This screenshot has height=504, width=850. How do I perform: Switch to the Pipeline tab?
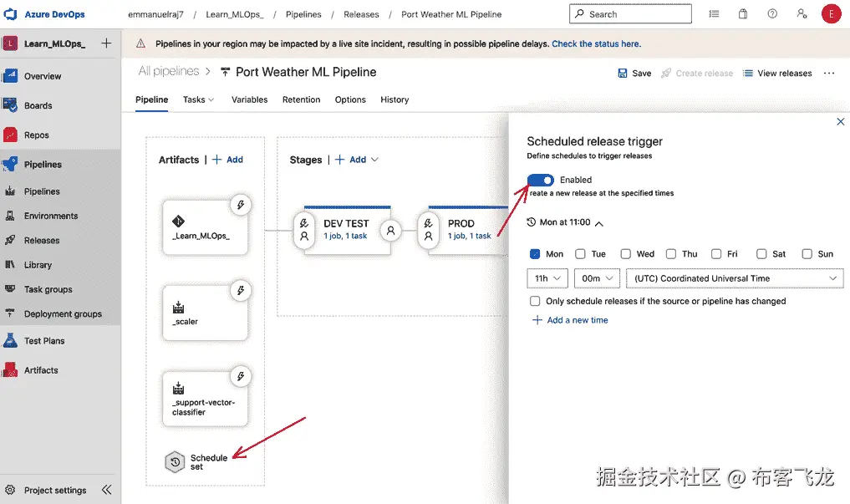pyautogui.click(x=152, y=99)
